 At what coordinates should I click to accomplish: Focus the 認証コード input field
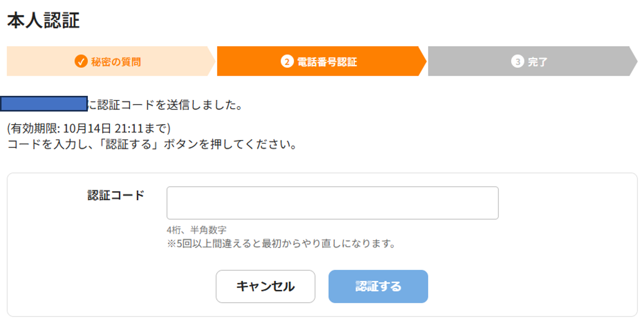[x=332, y=203]
